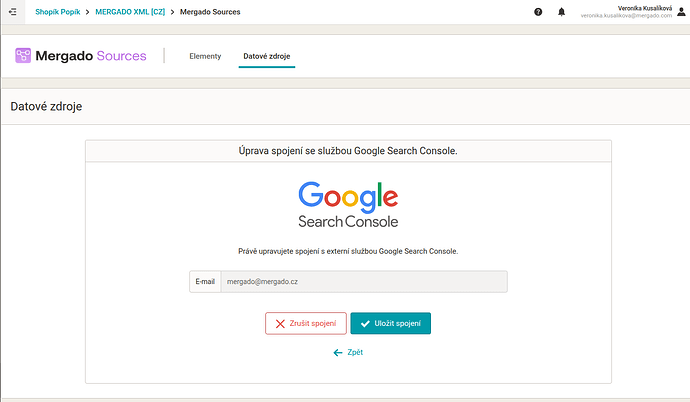Click the Uložit spojení button
The width and height of the screenshot is (690, 402).
tap(391, 323)
